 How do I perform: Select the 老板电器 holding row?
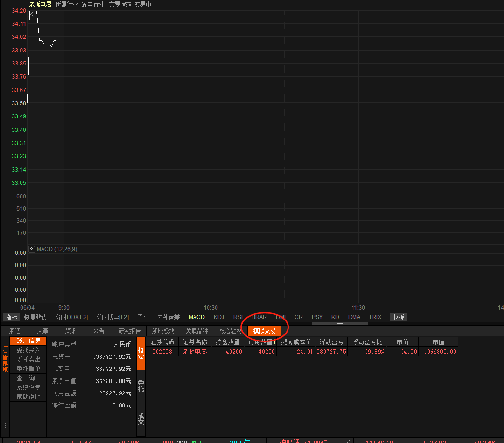tap(194, 351)
